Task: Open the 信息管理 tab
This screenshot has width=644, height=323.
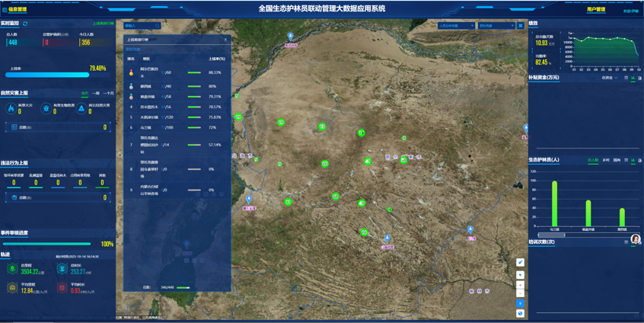Action: pos(16,10)
